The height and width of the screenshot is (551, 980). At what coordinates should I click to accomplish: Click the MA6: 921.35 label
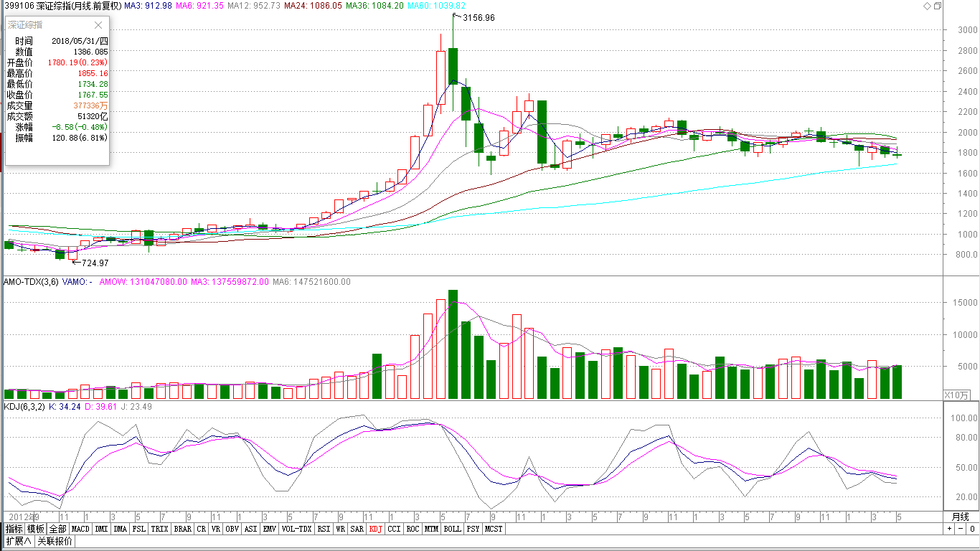tap(200, 6)
